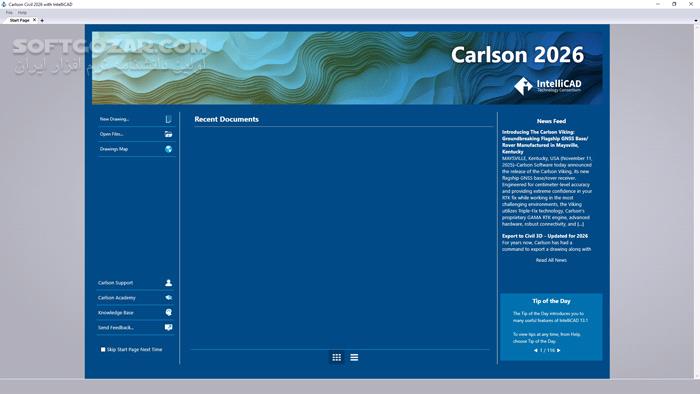Switch recent documents to grid view
Viewport: 700px width, 394px height.
[x=337, y=357]
